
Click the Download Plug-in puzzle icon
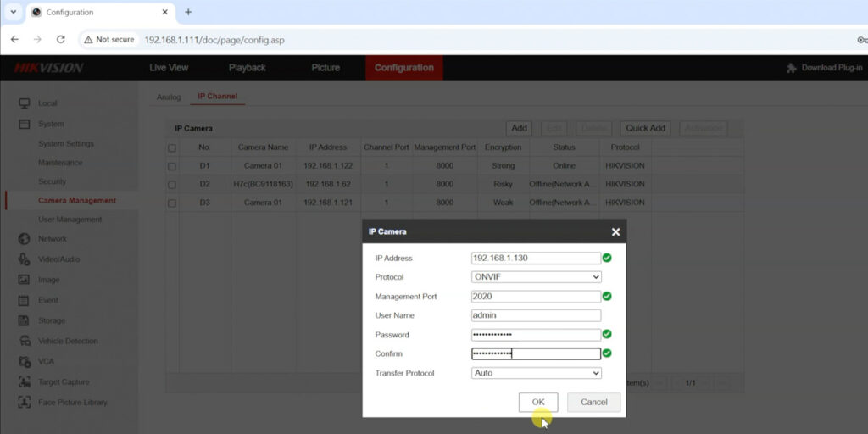coord(792,68)
